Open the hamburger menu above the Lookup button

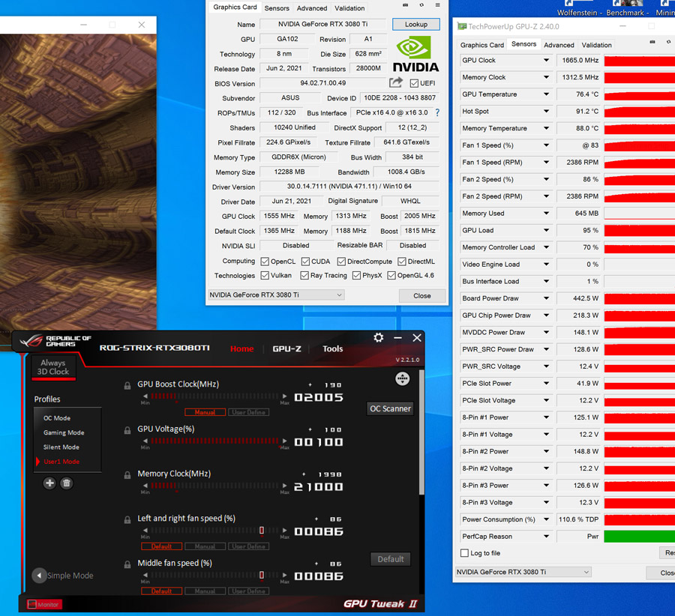coord(437,5)
